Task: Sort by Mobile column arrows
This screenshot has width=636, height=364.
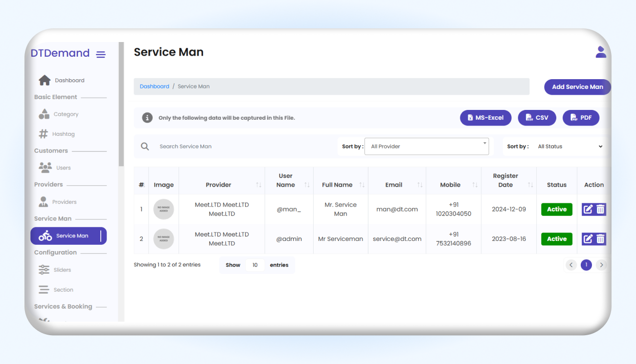Action: [475, 185]
